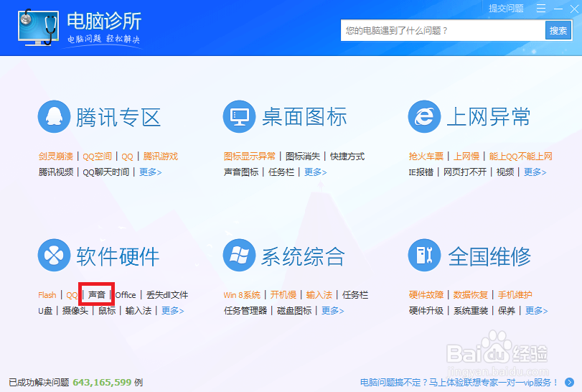Viewport: 582px width, 392px height.
Task: Open the 上网异常 heading
Action: (489, 117)
